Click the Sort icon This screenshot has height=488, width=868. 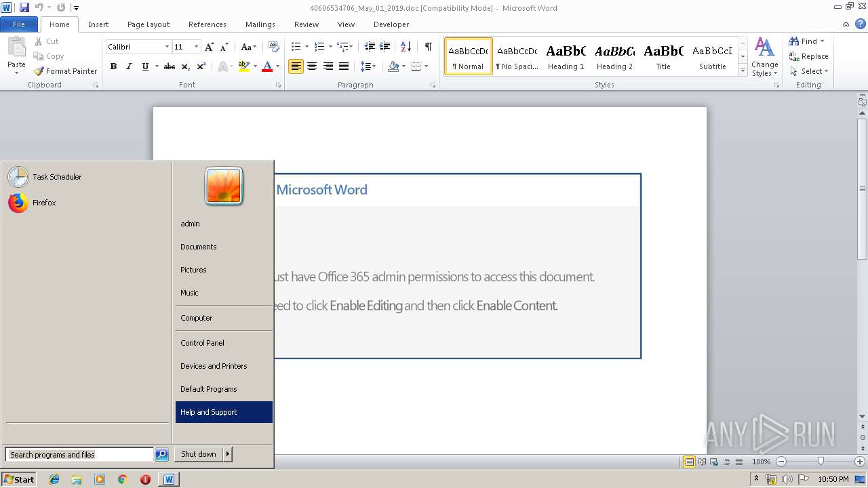406,47
